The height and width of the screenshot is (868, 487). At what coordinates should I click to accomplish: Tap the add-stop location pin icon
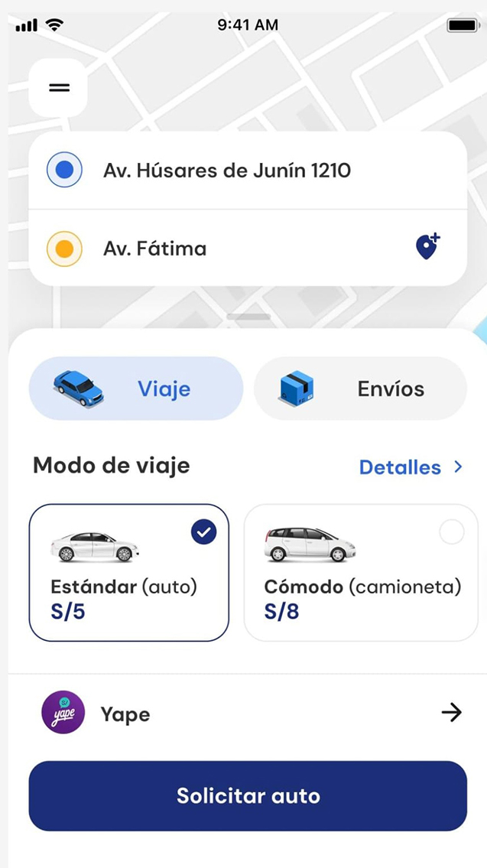(x=428, y=247)
